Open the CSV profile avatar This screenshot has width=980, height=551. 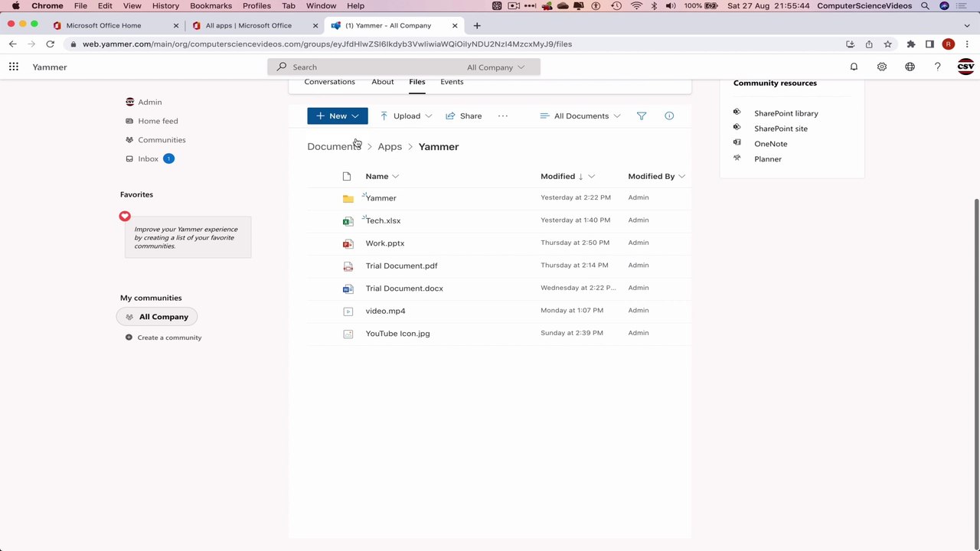965,67
